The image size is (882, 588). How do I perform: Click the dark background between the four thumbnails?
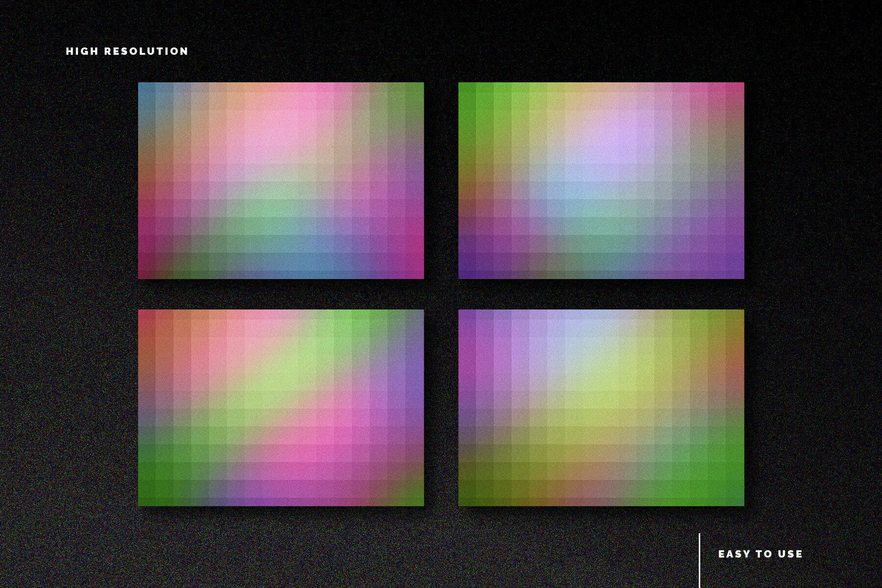pyautogui.click(x=441, y=294)
